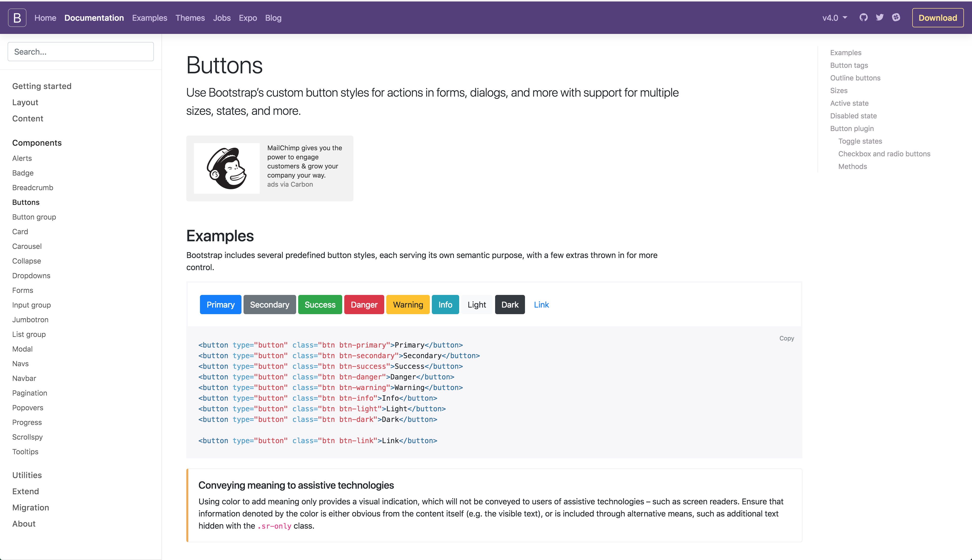Open the v4.0 version dropdown
972x560 pixels.
(x=835, y=18)
